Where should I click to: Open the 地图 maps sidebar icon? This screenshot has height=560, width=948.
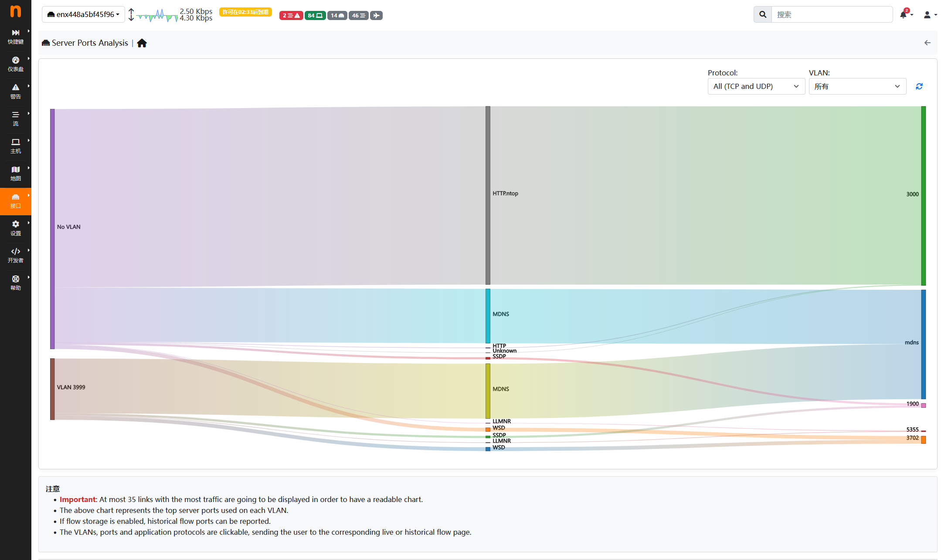point(15,173)
